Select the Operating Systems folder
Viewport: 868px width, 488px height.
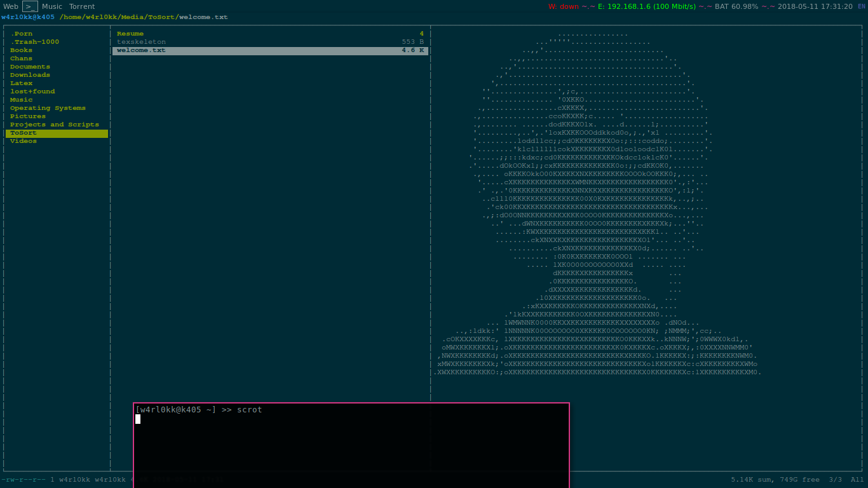[x=48, y=108]
